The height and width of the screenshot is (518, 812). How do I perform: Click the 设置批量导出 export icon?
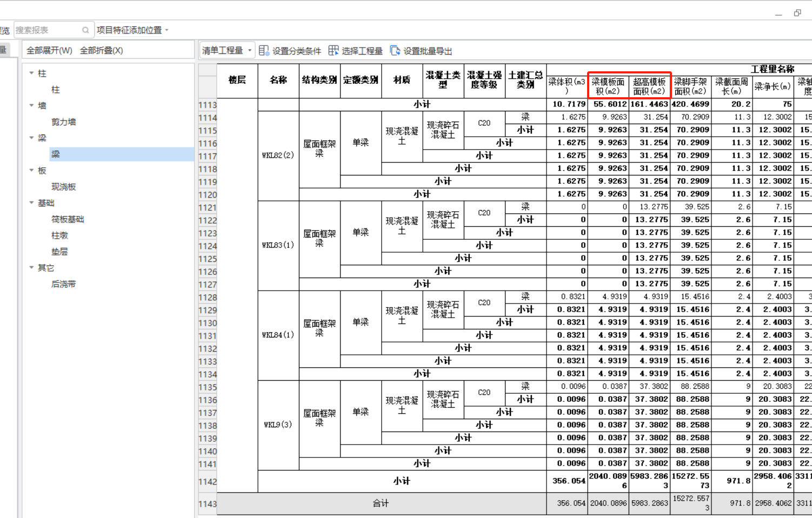395,50
